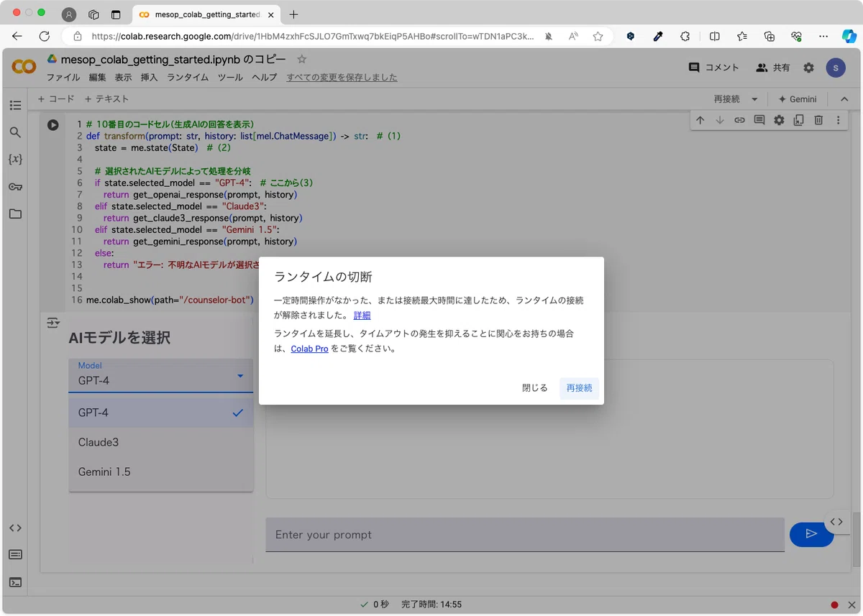Image resolution: width=863 pixels, height=616 pixels.
Task: Toggle the output actions icon
Action: click(x=53, y=323)
